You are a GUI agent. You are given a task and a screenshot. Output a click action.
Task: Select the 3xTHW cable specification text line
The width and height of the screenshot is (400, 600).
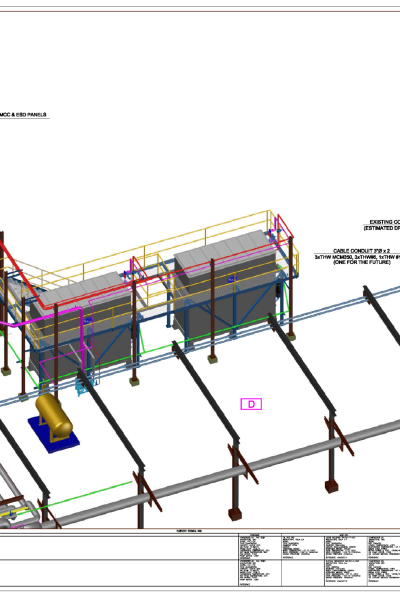coord(357,257)
